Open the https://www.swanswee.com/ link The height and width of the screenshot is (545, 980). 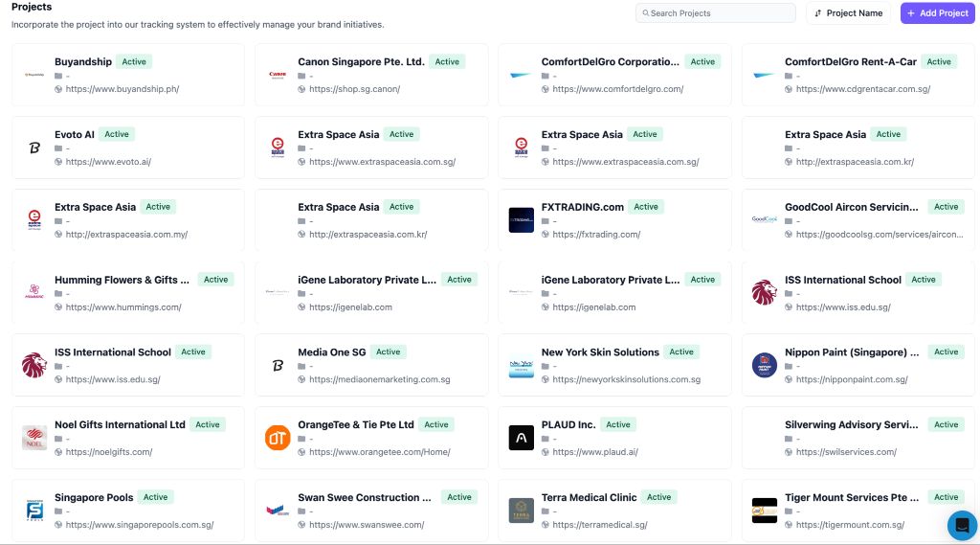point(367,524)
